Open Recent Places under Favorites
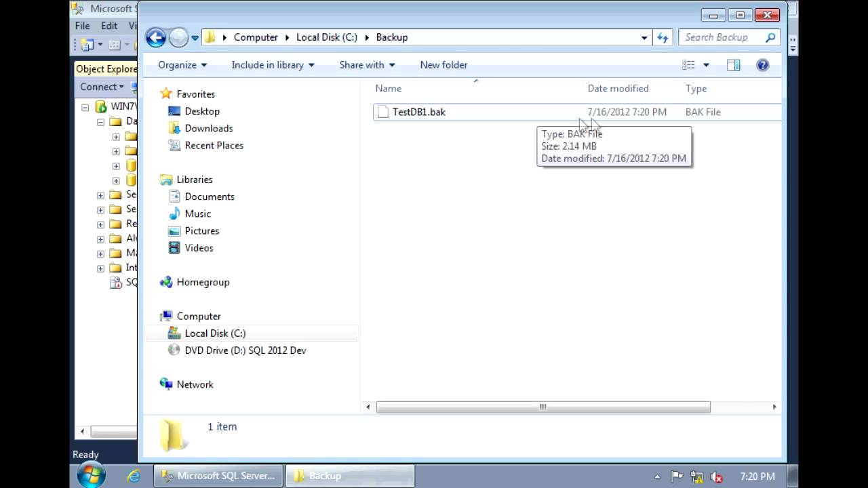The image size is (868, 488). [x=214, y=145]
